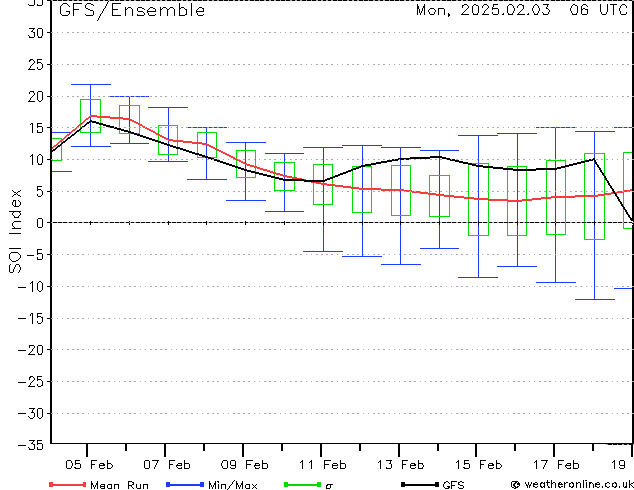Click the Mean Run legend label
Image resolution: width=634 pixels, height=490 pixels.
click(x=119, y=485)
